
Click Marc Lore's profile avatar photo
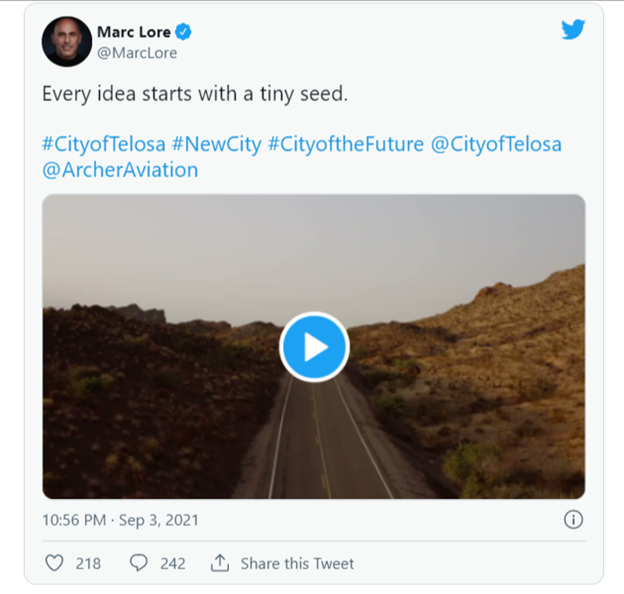coord(67,41)
